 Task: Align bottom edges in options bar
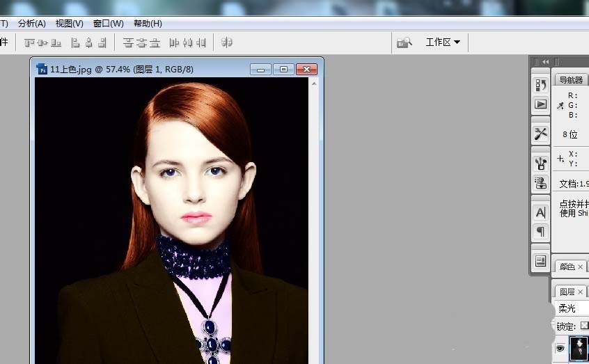(56, 43)
